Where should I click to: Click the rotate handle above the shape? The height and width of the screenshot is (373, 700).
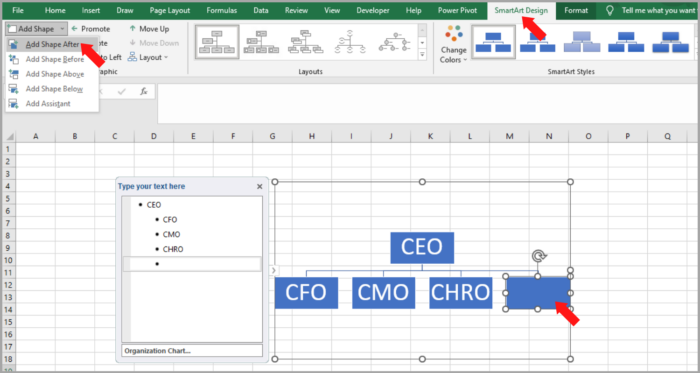539,256
